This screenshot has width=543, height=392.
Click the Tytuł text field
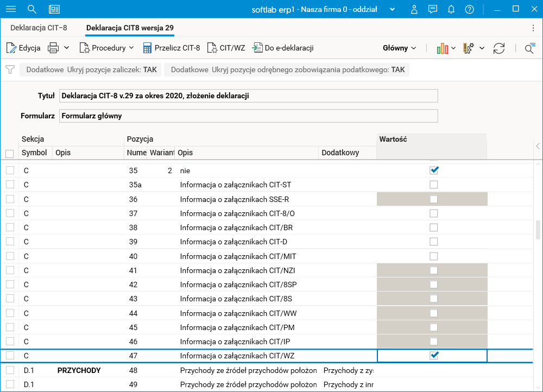pyautogui.click(x=248, y=96)
